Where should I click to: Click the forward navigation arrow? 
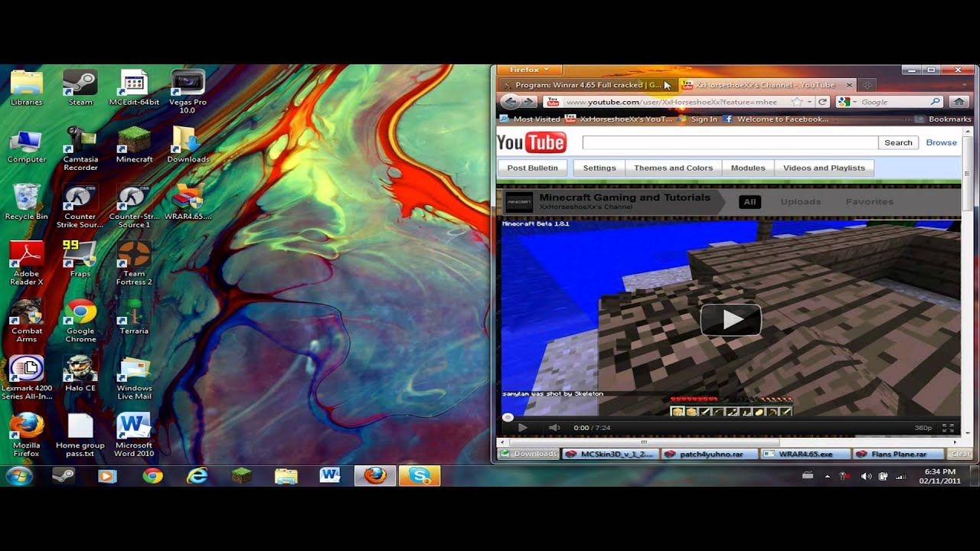528,102
